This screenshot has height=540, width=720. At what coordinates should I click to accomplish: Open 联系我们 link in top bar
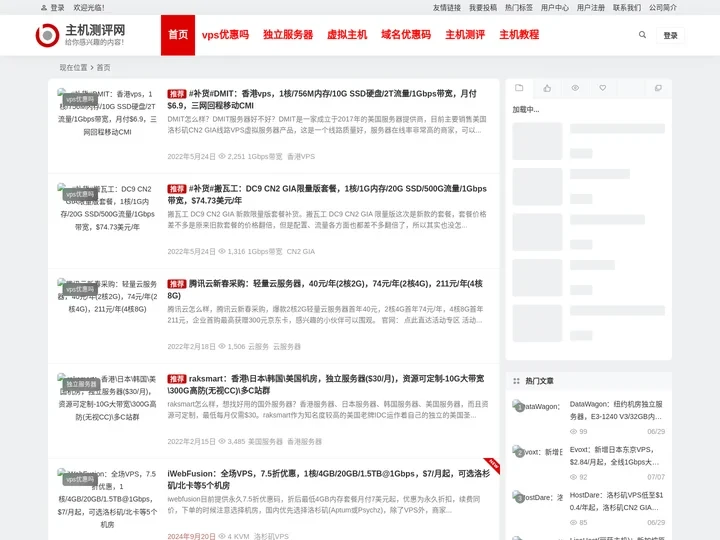coord(626,8)
